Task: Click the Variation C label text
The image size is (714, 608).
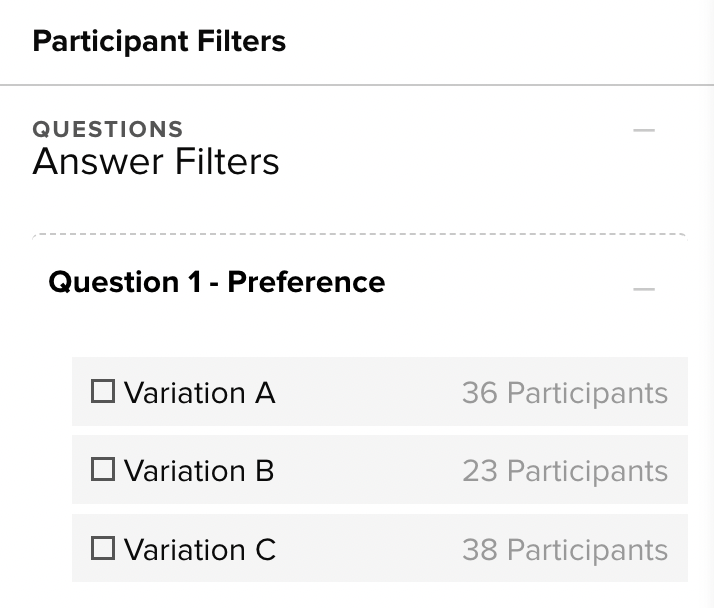Action: 199,549
